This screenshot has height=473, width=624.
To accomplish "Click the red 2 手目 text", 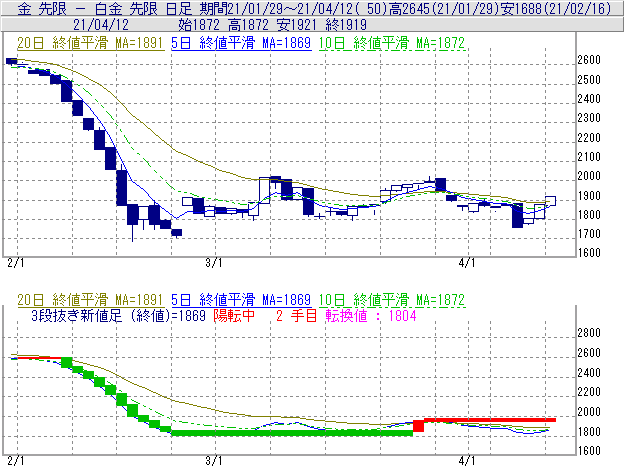I will click(296, 316).
